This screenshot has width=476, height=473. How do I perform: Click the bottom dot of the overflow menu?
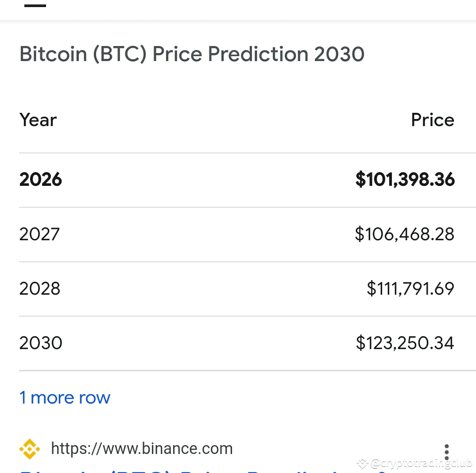pyautogui.click(x=447, y=457)
